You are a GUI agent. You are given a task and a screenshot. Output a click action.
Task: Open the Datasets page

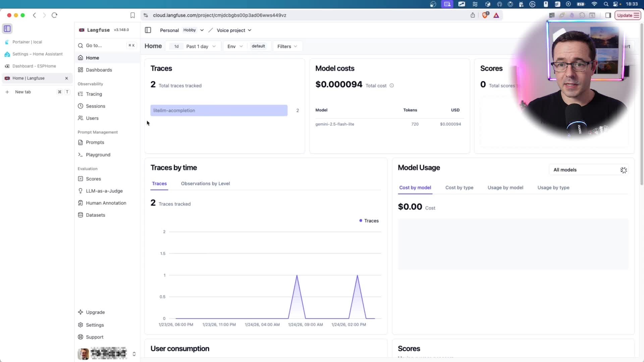point(95,215)
